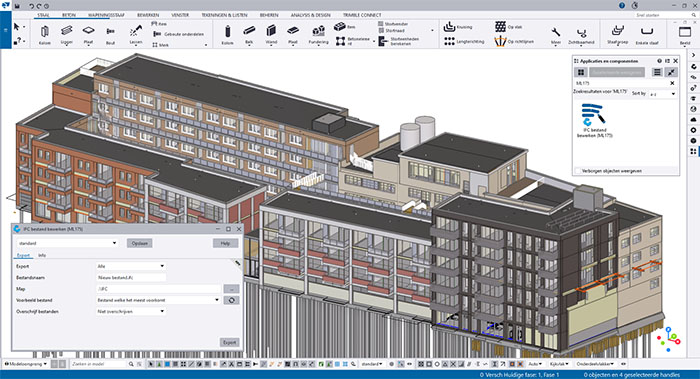Toggle the thumbnail grid view in Applicaties panel

(x=581, y=72)
